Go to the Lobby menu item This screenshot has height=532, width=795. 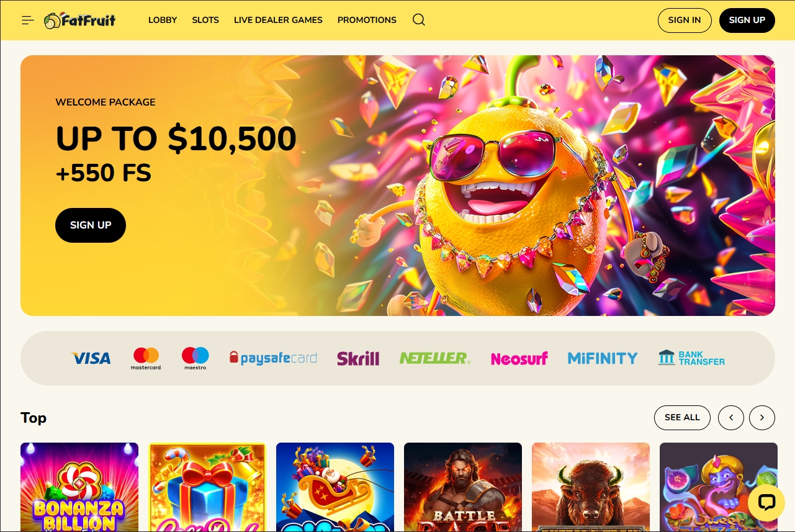[x=163, y=20]
